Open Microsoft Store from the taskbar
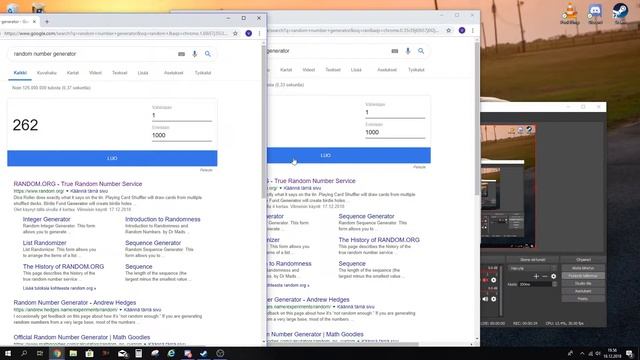Viewport: 640px width, 360px height. (89, 353)
